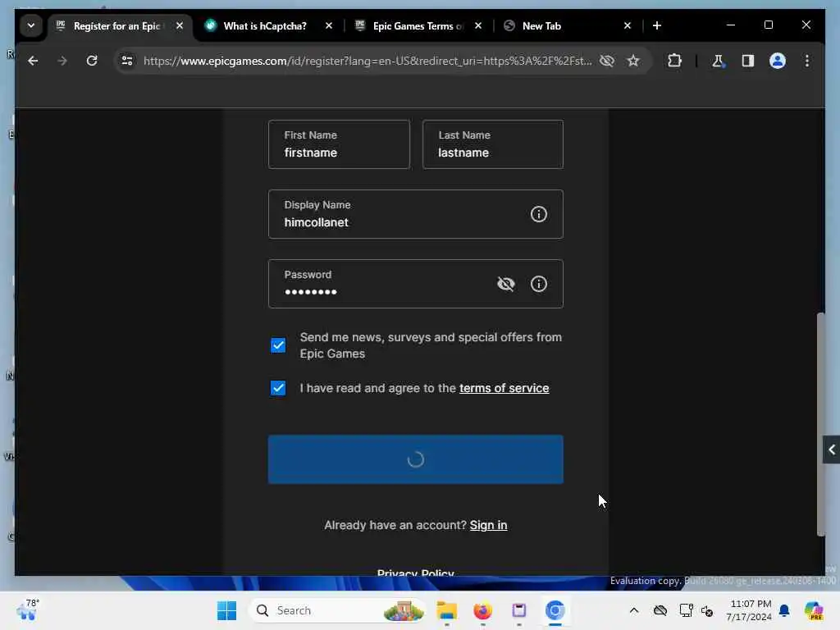The image size is (840, 630).
Task: Click the page vertical scrollbar
Action: [x=820, y=424]
